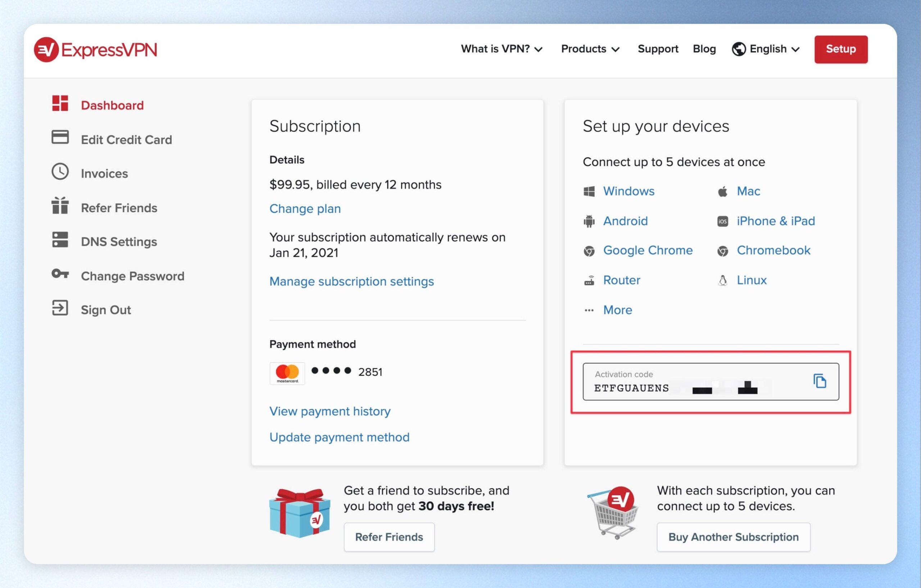Click Manage subscription settings link
Viewport: 921px width, 588px height.
351,281
